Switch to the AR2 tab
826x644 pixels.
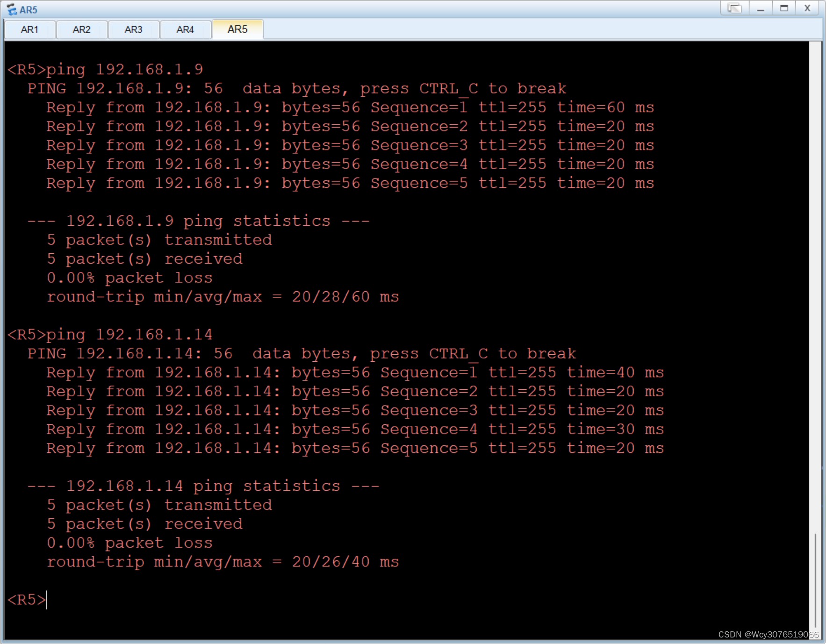[82, 30]
